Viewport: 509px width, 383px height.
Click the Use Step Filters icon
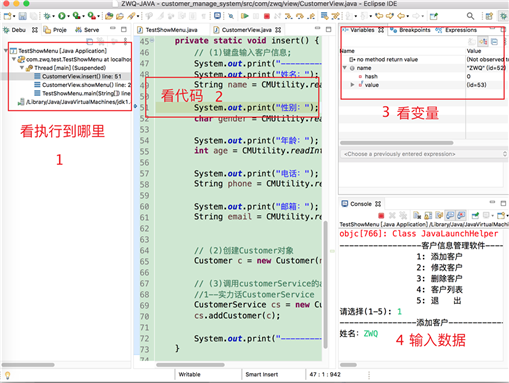point(335,16)
